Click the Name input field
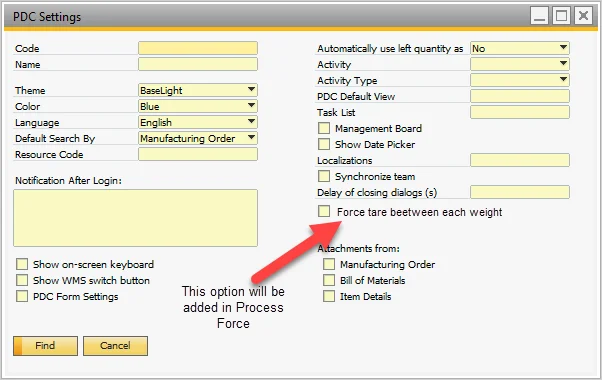Screen dimensions: 602x380 198,64
